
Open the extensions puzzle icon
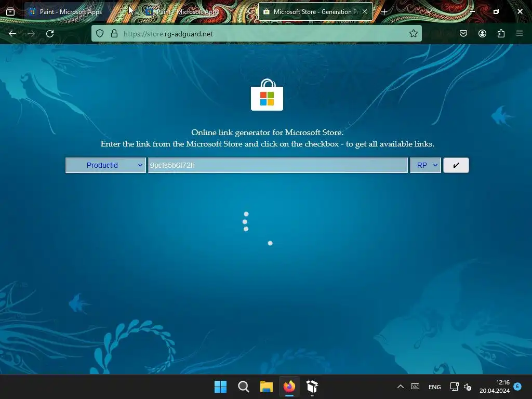[x=501, y=34]
